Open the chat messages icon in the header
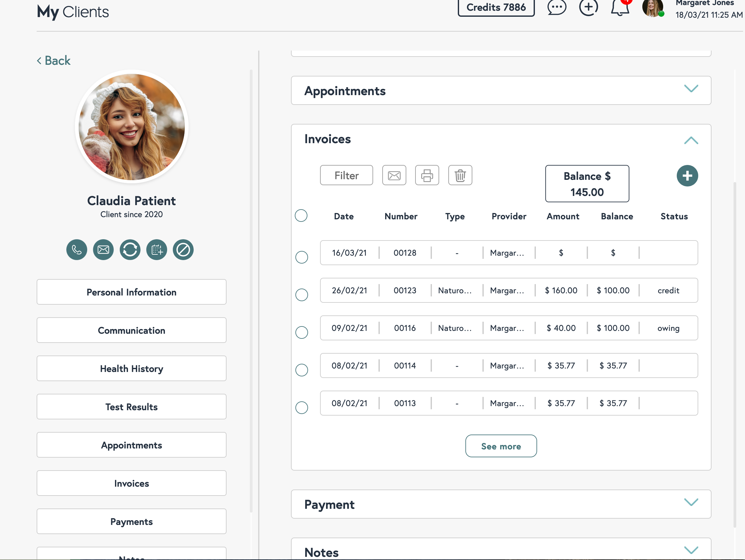Screen dimensions: 745x560 click(556, 7)
